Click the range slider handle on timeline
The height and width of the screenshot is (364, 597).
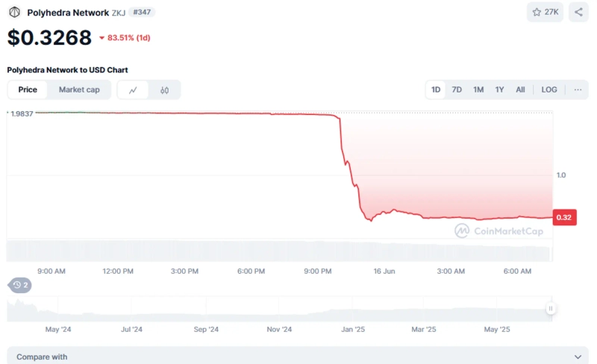[x=551, y=308]
